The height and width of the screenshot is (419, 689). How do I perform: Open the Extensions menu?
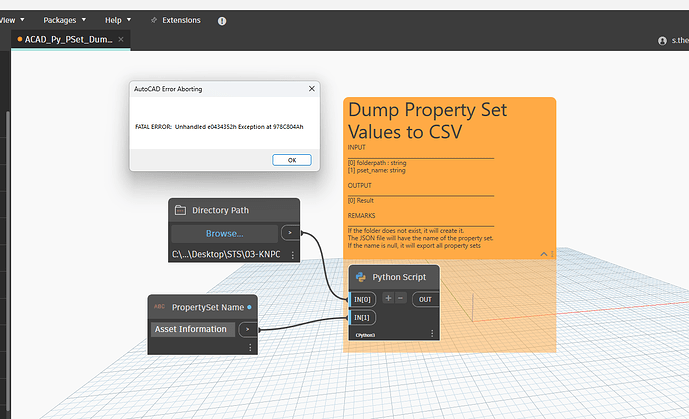click(176, 20)
